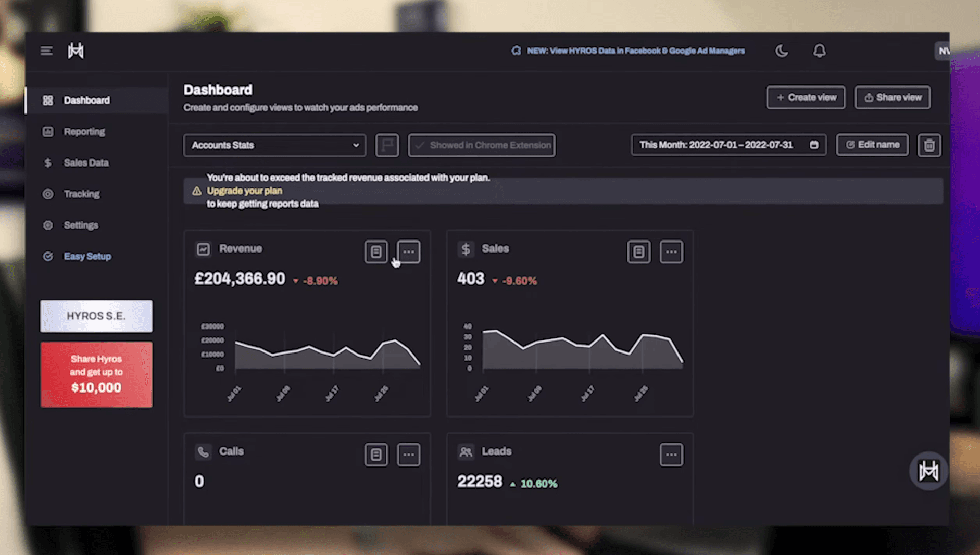980x555 pixels.
Task: Click Revenue value £204,366.90
Action: click(x=240, y=279)
